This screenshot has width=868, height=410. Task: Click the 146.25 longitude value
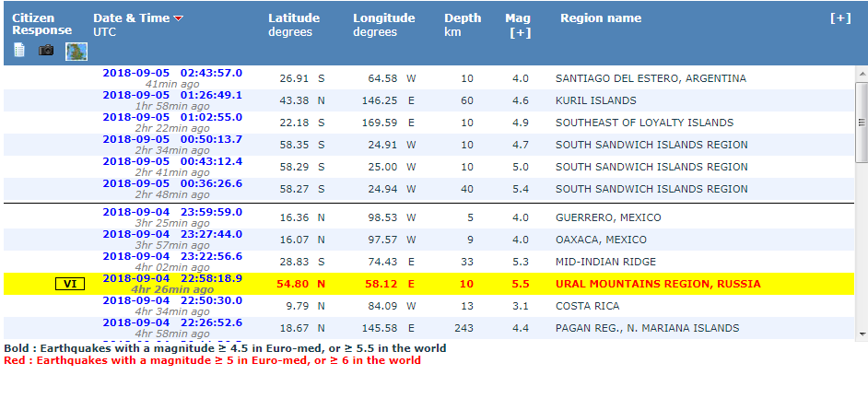(x=380, y=100)
